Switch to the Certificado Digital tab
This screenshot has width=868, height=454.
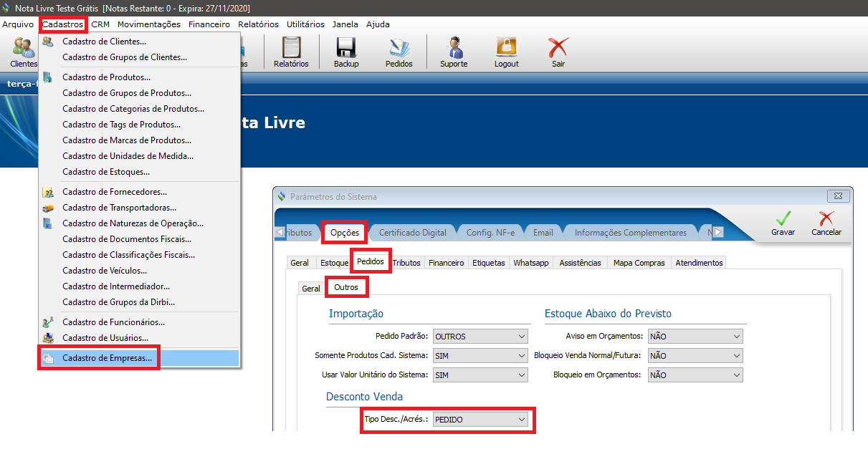point(412,233)
